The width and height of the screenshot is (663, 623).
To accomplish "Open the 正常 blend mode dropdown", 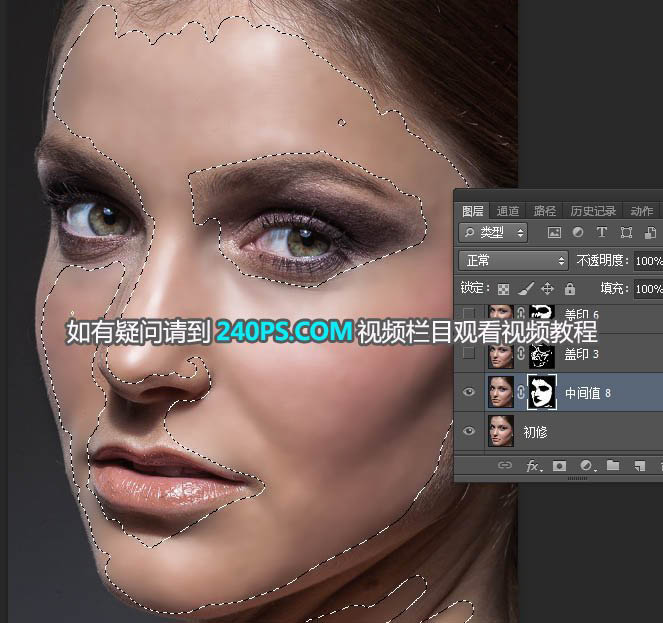I will tap(512, 261).
